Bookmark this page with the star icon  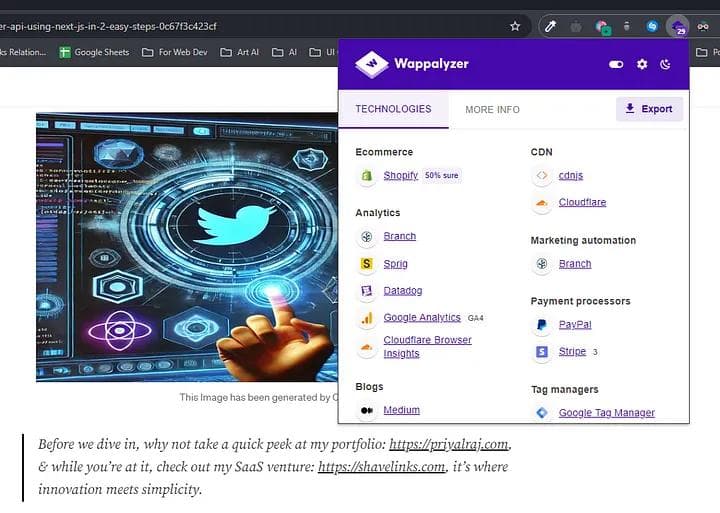(x=515, y=26)
